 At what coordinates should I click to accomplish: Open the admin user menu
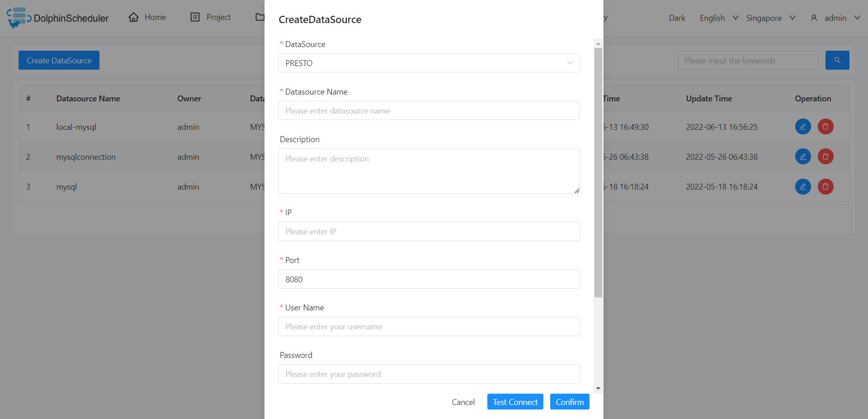[x=835, y=18]
